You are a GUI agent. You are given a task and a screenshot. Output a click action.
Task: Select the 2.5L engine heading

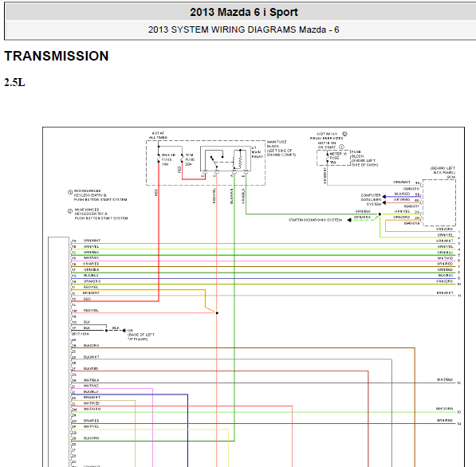[14, 82]
